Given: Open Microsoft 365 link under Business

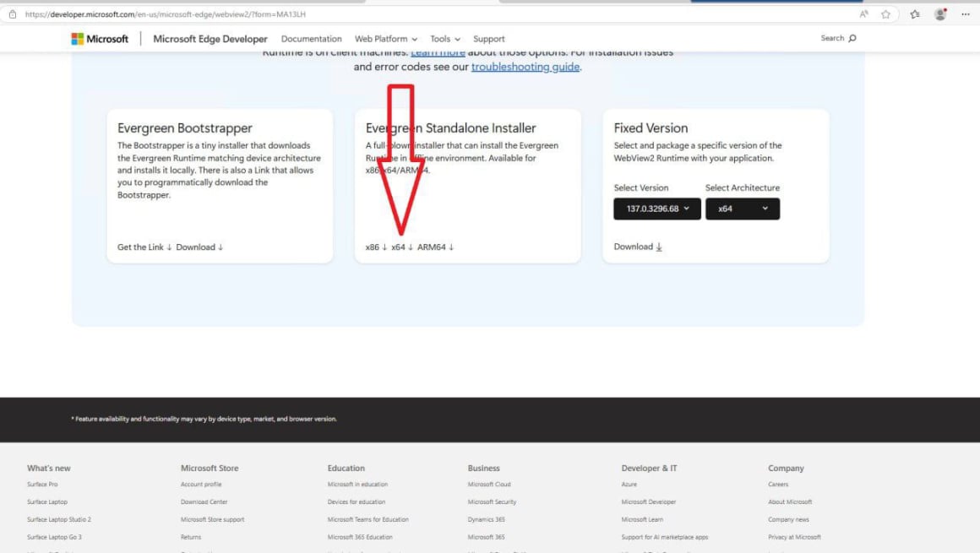Looking at the screenshot, I should [487, 537].
